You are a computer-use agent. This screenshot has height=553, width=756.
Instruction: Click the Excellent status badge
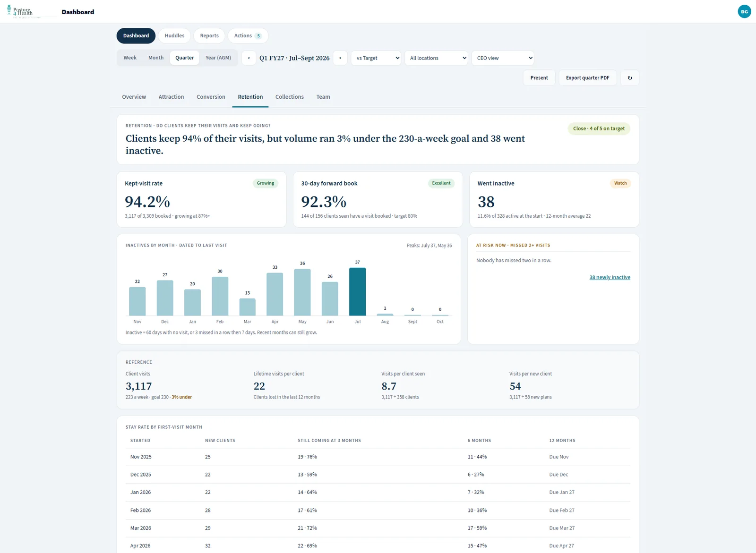point(441,183)
